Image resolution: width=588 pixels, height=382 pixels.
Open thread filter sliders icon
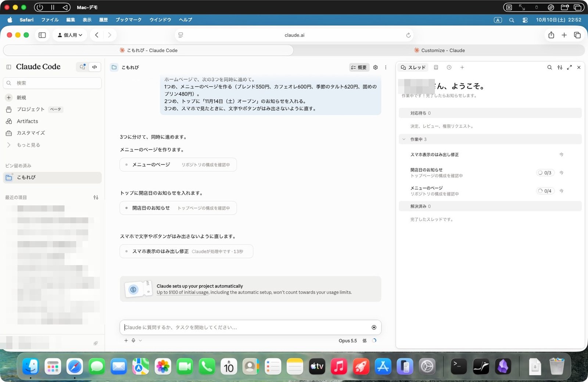[x=560, y=67]
